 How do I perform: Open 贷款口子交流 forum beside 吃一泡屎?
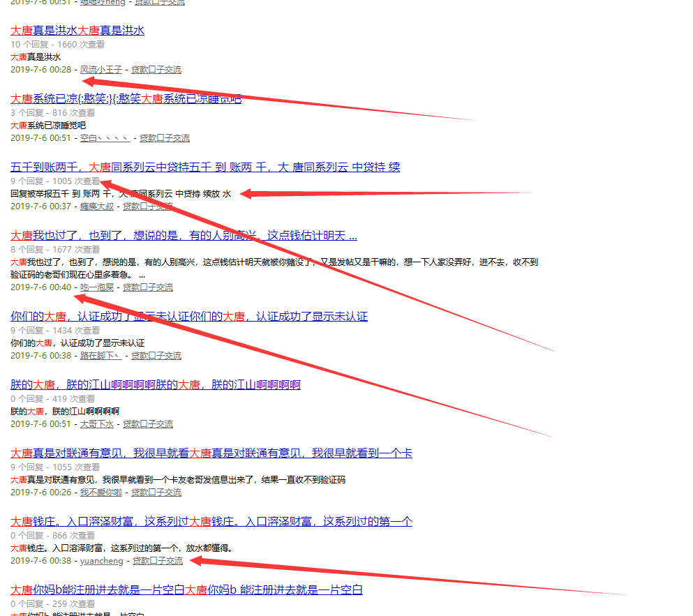coord(148,287)
